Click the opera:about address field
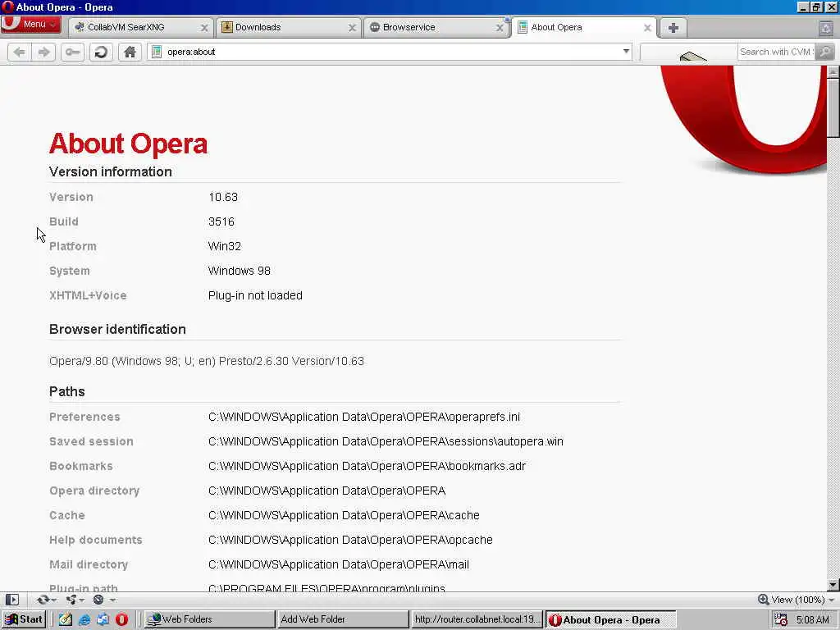The height and width of the screenshot is (630, 840). (x=391, y=52)
